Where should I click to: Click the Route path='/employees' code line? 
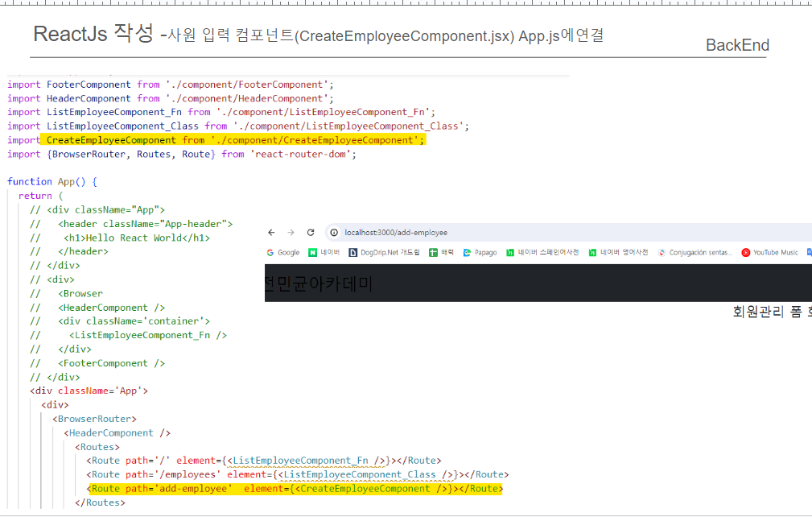pos(298,474)
